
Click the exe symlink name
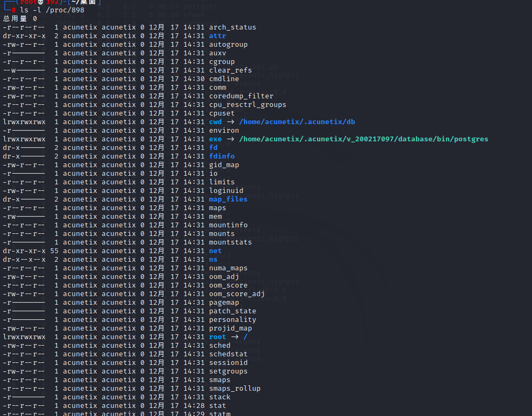click(215, 139)
